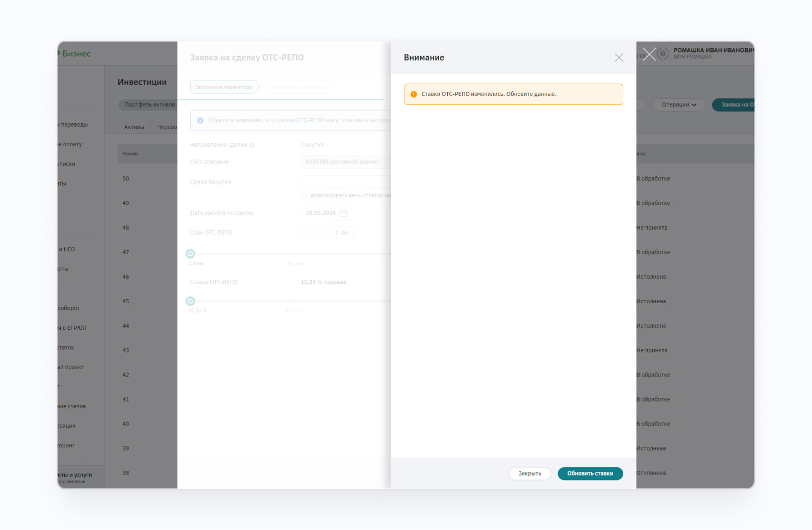Viewport: 812px width, 530px height.
Task: Click Отклонена status in row 38
Action: click(x=651, y=473)
